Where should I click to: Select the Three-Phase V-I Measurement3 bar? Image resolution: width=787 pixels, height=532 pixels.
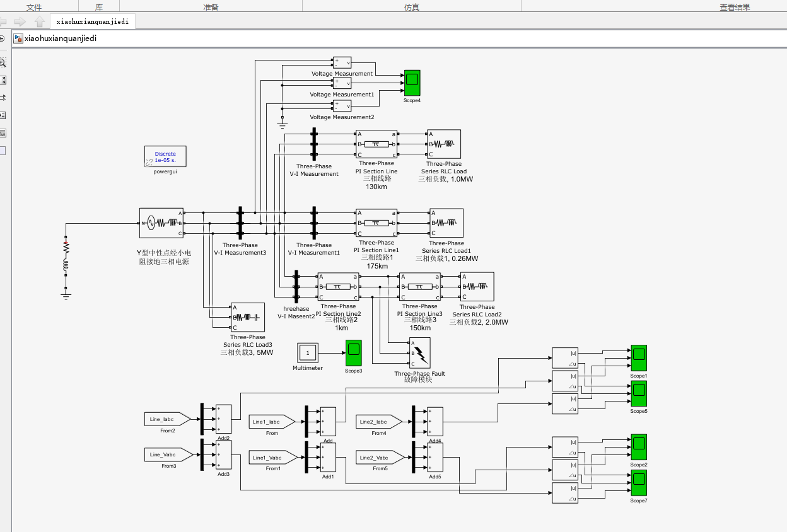click(x=240, y=223)
